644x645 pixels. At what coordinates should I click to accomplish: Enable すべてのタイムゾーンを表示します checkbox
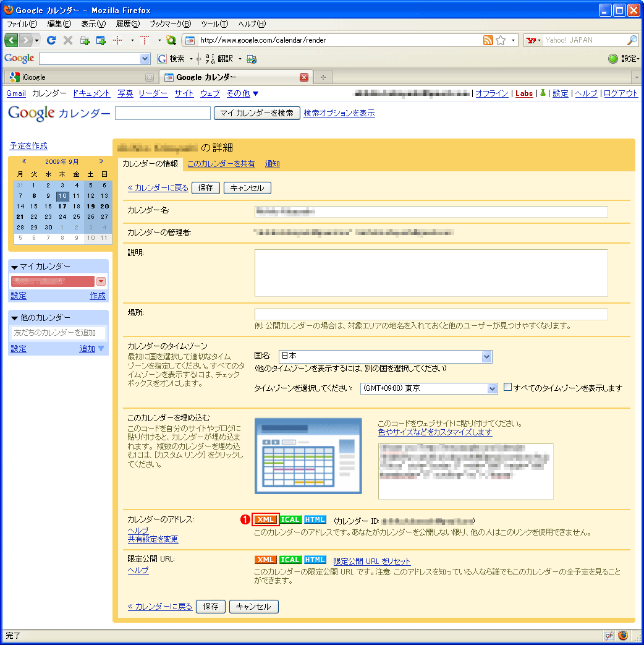507,387
